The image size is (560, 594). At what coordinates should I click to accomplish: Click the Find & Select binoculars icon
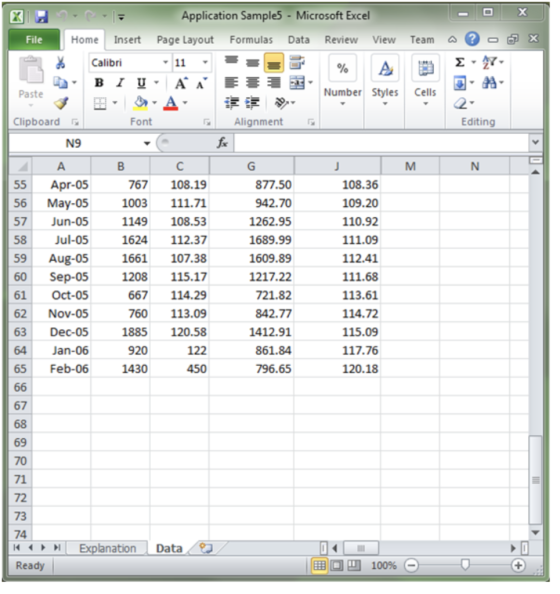(489, 82)
